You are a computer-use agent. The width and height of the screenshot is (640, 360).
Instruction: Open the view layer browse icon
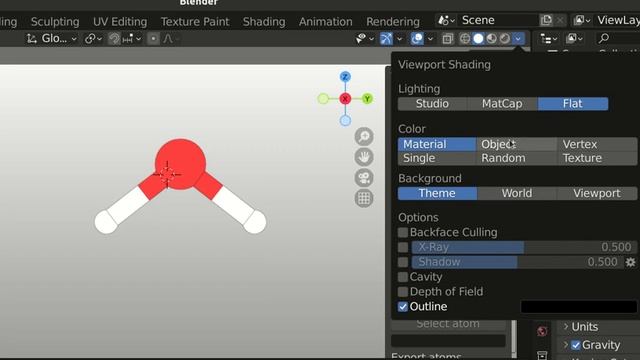pyautogui.click(x=582, y=20)
